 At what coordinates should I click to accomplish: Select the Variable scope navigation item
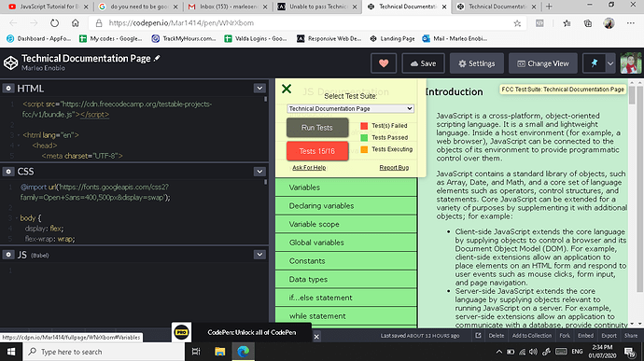(x=346, y=224)
